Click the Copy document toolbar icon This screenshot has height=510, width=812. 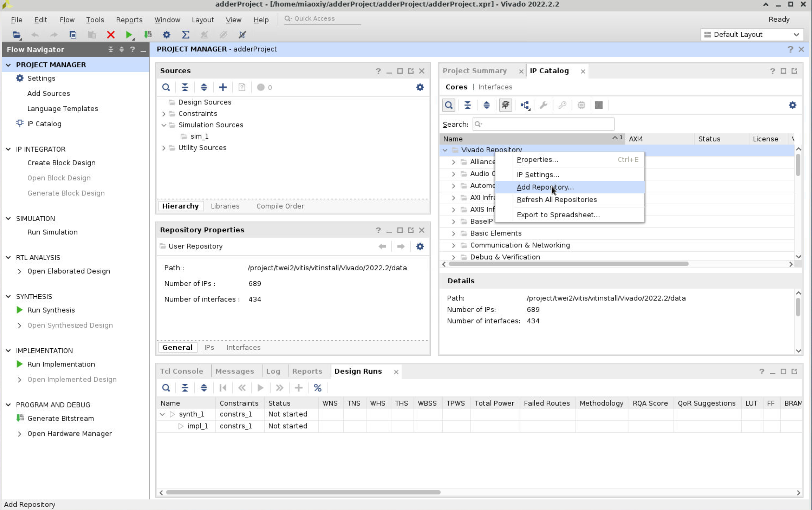[x=73, y=35]
